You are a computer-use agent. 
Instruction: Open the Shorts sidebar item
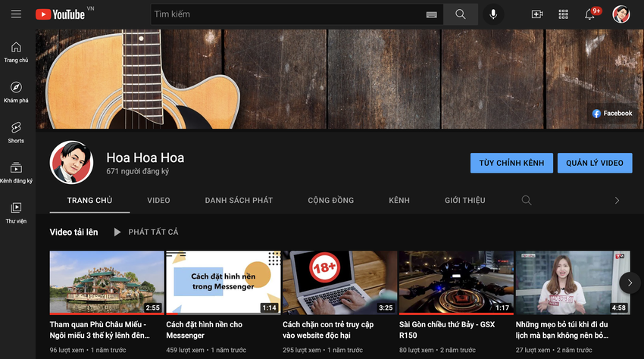pyautogui.click(x=16, y=131)
